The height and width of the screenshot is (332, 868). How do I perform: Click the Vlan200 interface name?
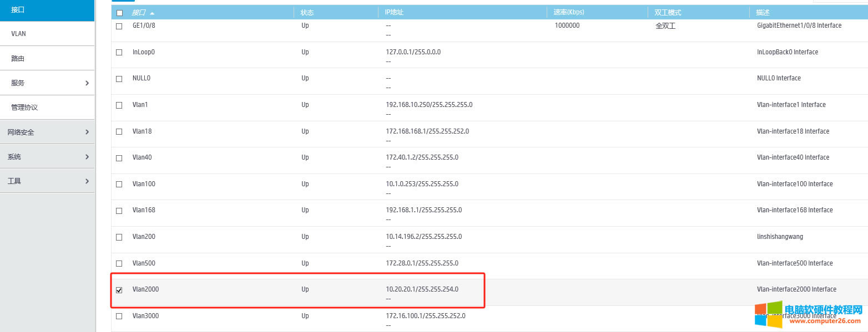[x=144, y=237]
